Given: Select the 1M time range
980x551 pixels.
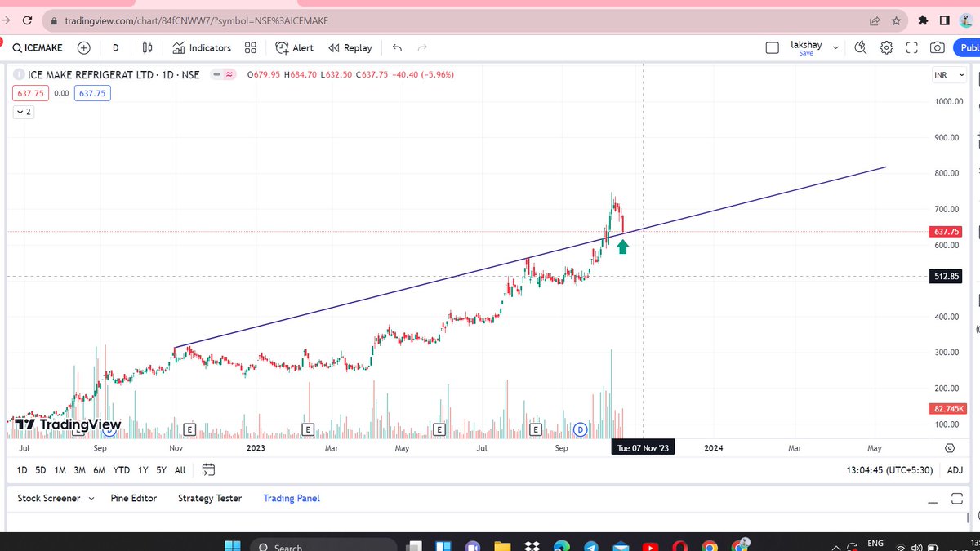Looking at the screenshot, I should pyautogui.click(x=60, y=470).
